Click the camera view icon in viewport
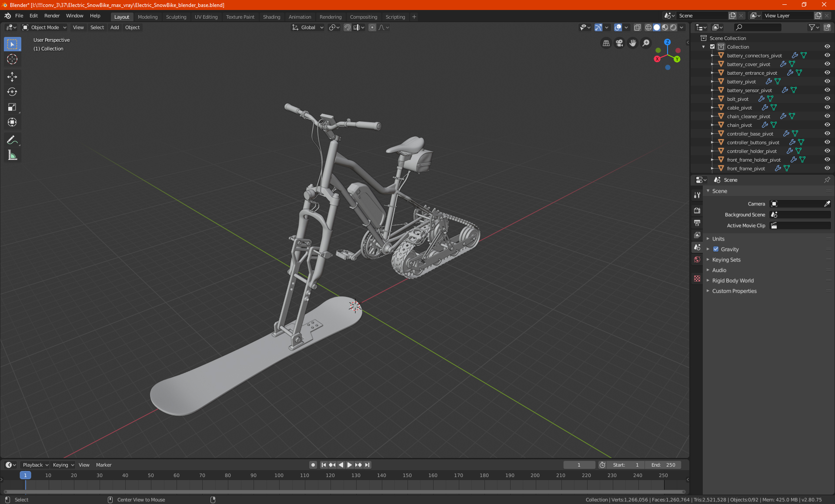 pyautogui.click(x=619, y=43)
